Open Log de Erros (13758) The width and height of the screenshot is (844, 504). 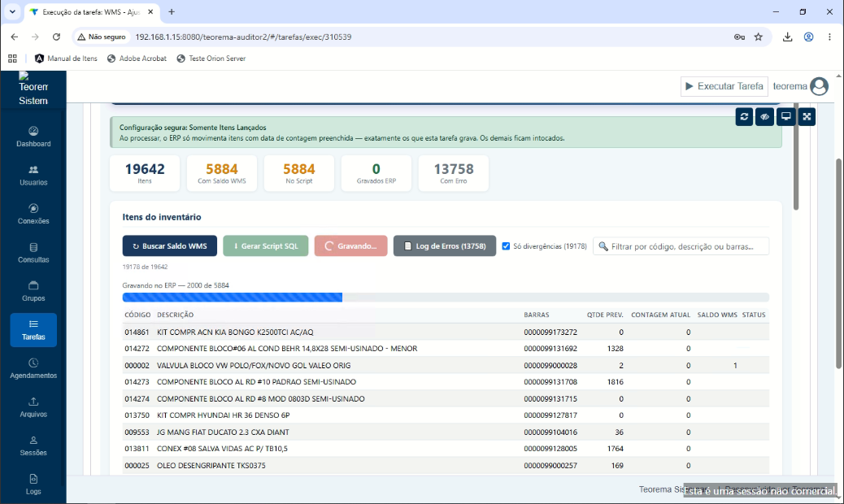445,245
